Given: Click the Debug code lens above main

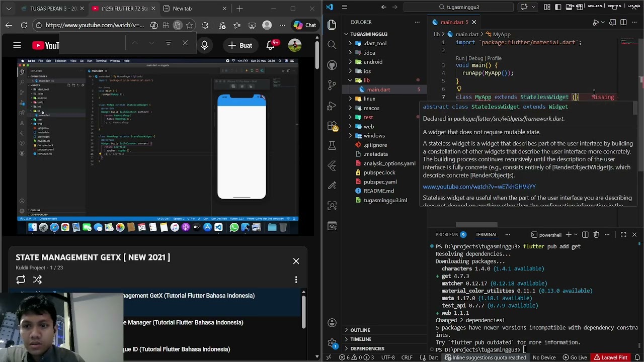Looking at the screenshot, I should [475, 58].
